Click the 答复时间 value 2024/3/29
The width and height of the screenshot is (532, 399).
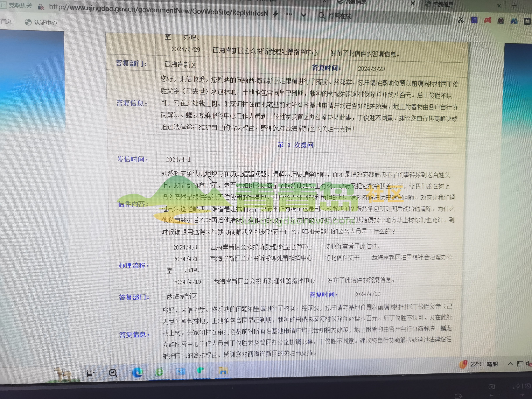click(x=371, y=69)
